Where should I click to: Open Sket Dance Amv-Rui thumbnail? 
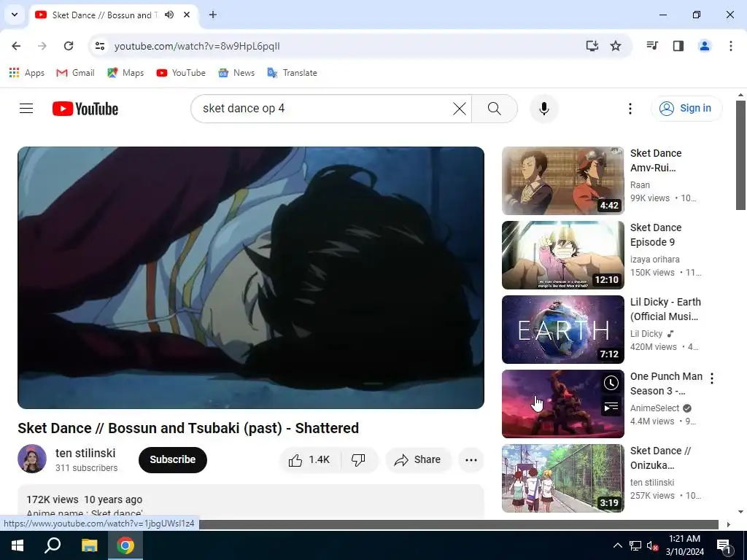(x=562, y=181)
